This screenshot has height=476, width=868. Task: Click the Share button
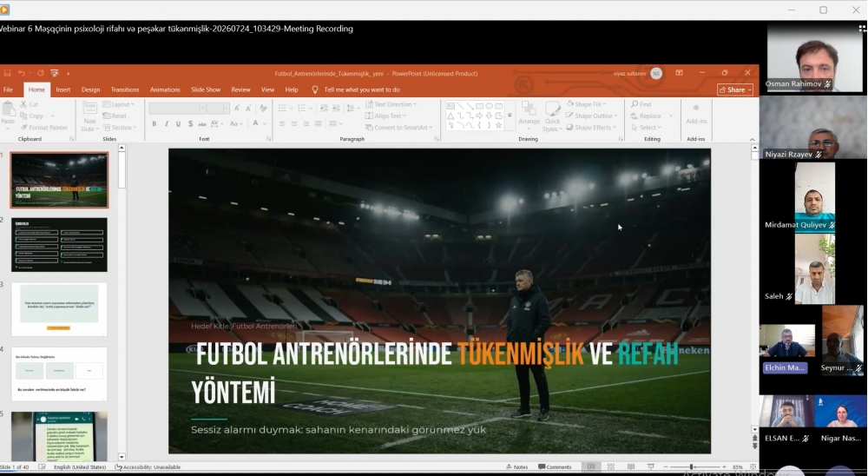point(735,89)
